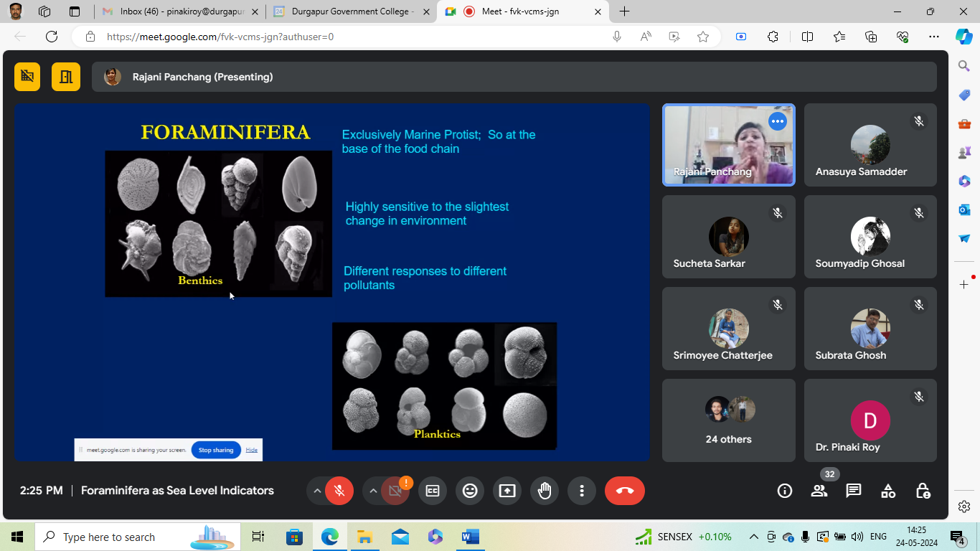Expand video settings arrow beside camera

click(x=372, y=491)
